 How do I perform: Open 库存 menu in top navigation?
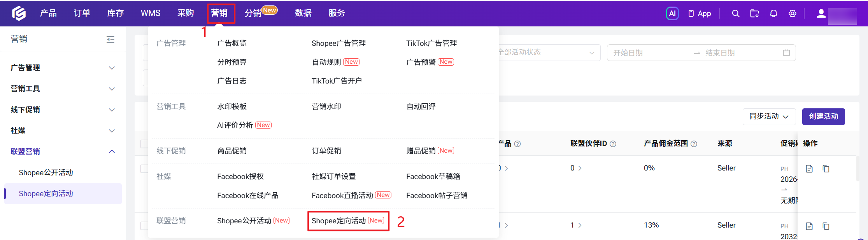[x=116, y=13]
